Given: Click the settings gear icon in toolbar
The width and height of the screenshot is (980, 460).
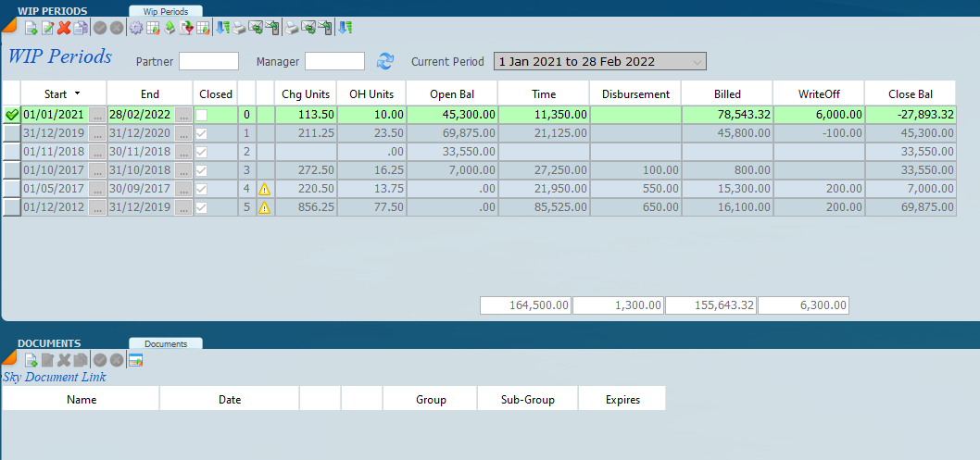Looking at the screenshot, I should 136,28.
